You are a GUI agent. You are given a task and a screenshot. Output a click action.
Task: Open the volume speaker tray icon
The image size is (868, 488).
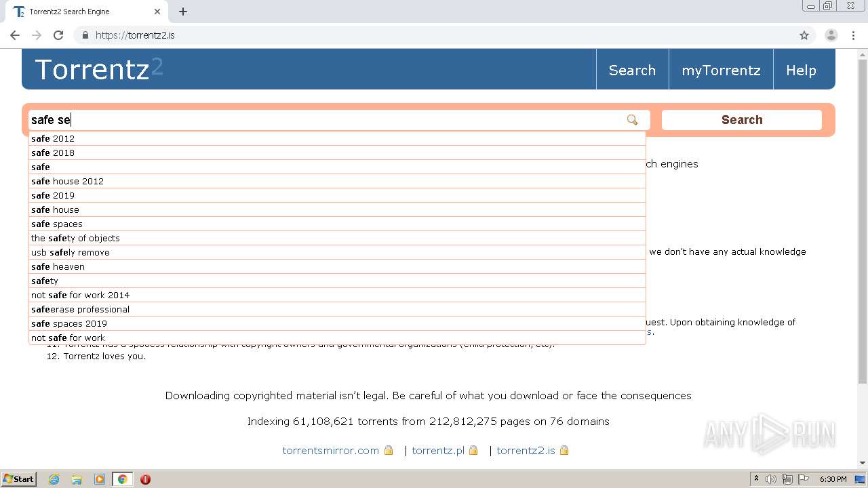771,479
